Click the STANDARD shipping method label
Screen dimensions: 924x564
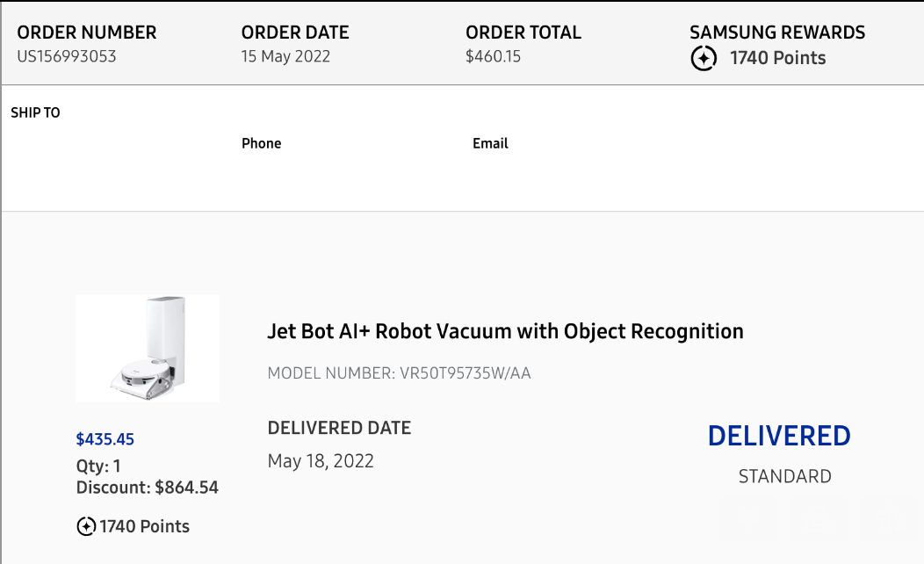[x=784, y=477]
